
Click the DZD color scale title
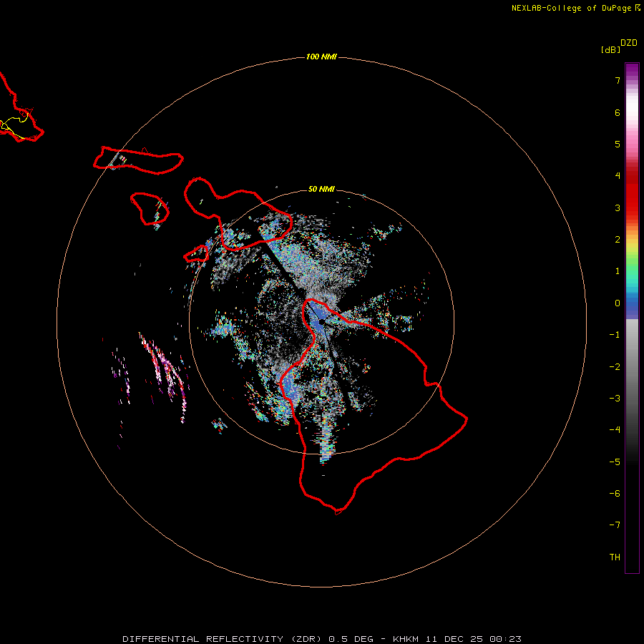click(x=629, y=43)
